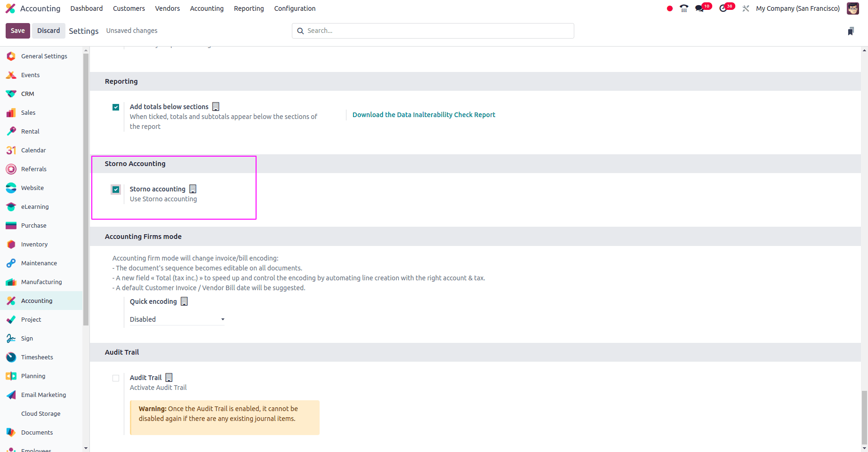Open the Purchase settings icon
This screenshot has height=452, width=868.
[x=11, y=225]
